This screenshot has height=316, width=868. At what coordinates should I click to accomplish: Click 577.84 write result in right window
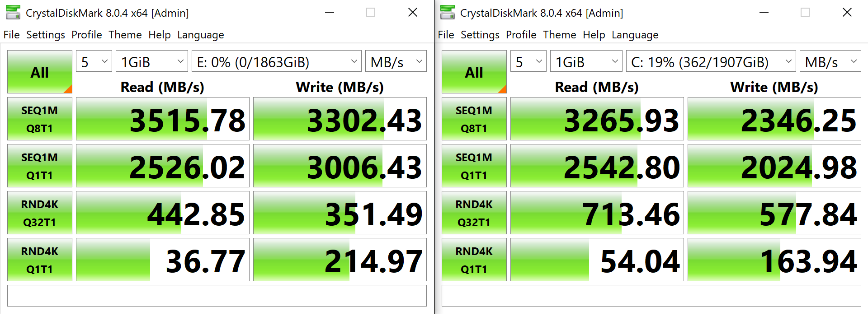pyautogui.click(x=774, y=213)
